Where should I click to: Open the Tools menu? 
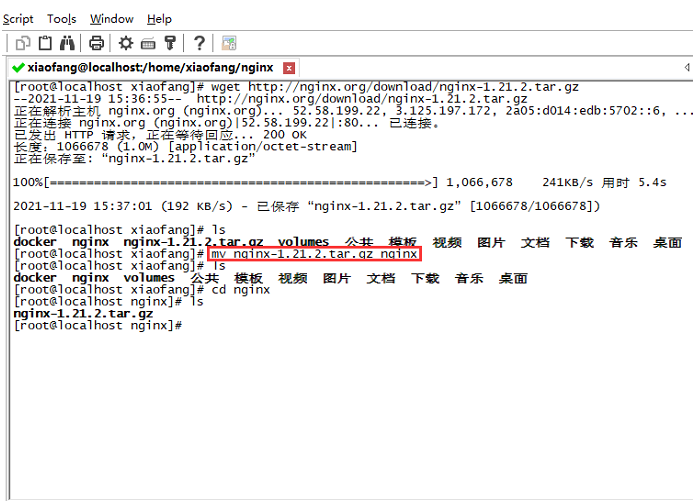pyautogui.click(x=62, y=19)
